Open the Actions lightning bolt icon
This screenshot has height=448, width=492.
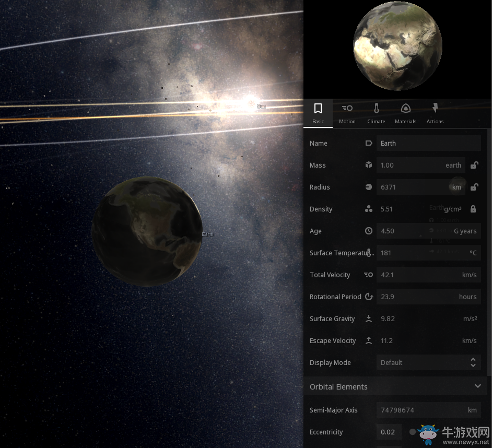click(435, 108)
